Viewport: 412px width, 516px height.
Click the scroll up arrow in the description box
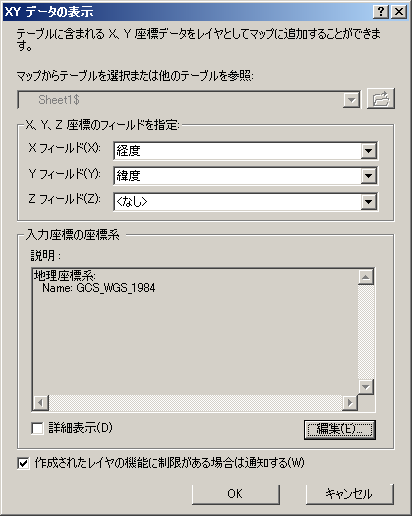coord(366,277)
